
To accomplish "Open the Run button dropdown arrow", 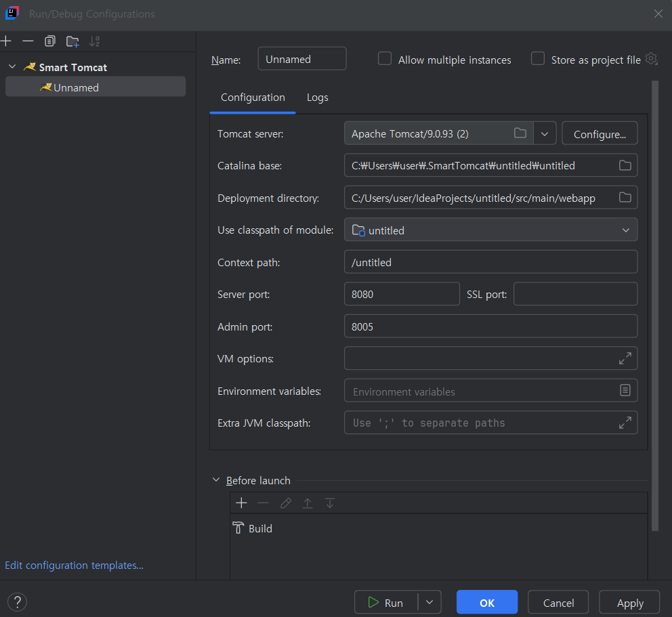I will tap(429, 602).
